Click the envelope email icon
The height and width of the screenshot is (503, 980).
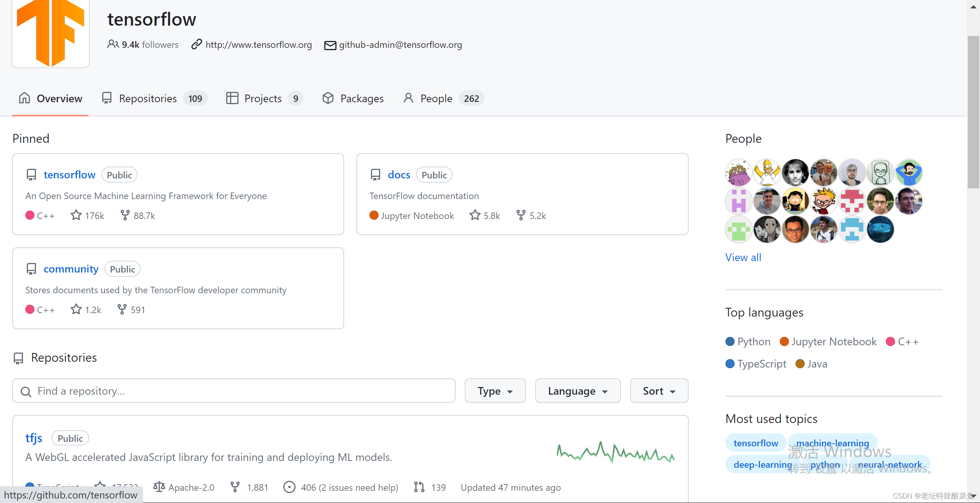pyautogui.click(x=330, y=45)
